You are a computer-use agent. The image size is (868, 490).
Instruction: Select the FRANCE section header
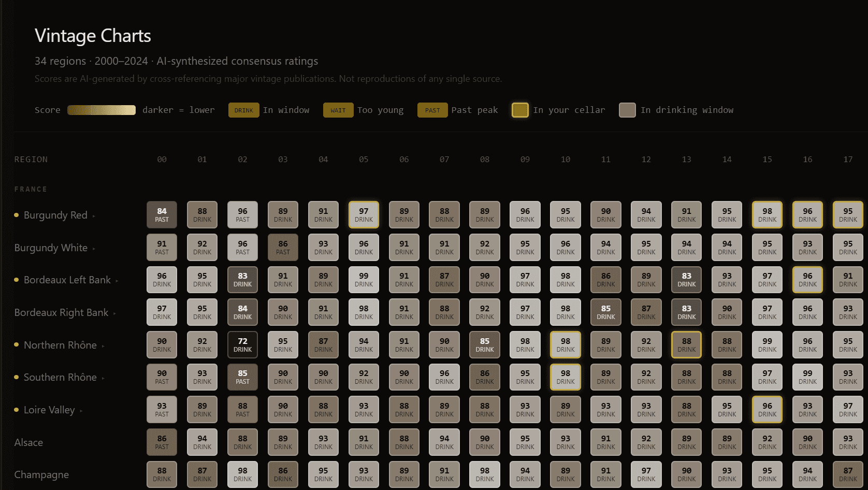coord(31,189)
